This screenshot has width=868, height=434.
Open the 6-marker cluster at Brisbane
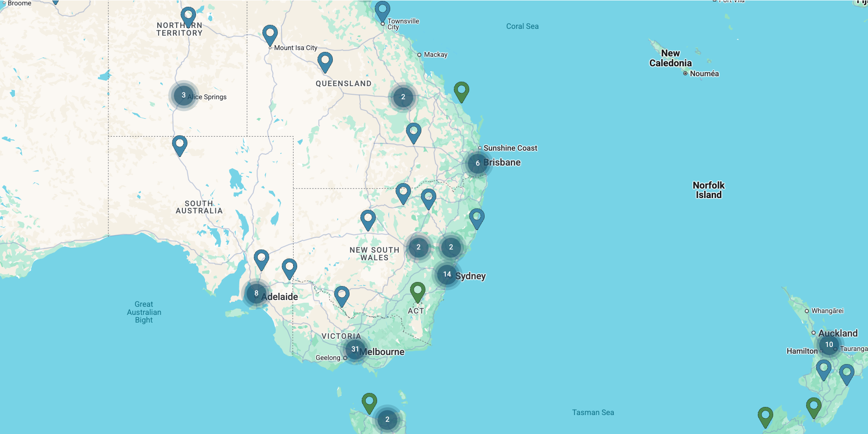click(x=477, y=163)
